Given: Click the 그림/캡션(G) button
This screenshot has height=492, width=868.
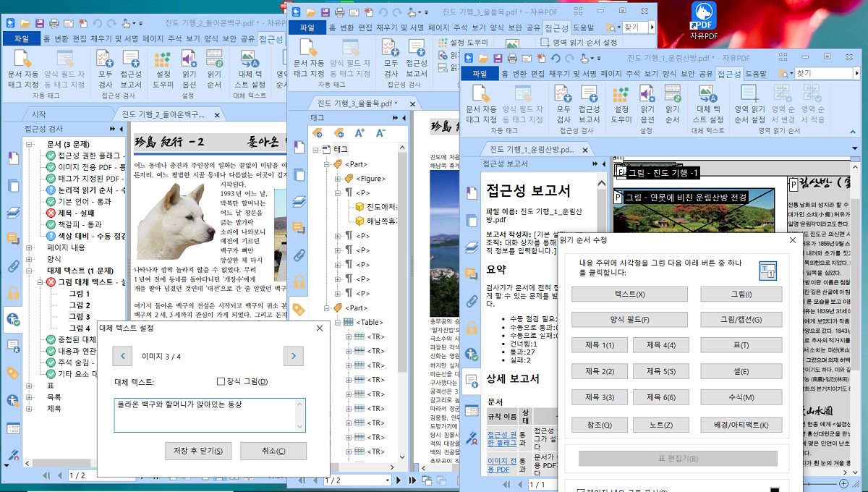Looking at the screenshot, I should pos(741,320).
